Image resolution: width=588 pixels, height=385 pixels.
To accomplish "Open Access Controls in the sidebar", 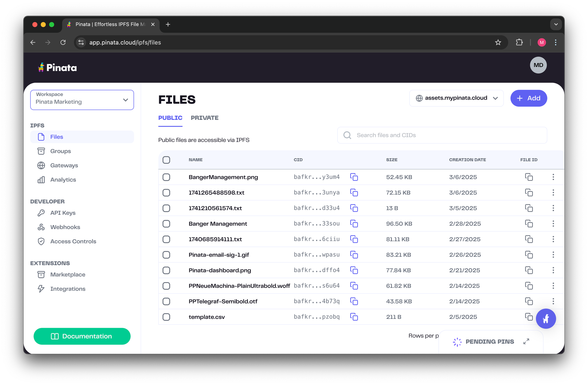I will pyautogui.click(x=73, y=241).
